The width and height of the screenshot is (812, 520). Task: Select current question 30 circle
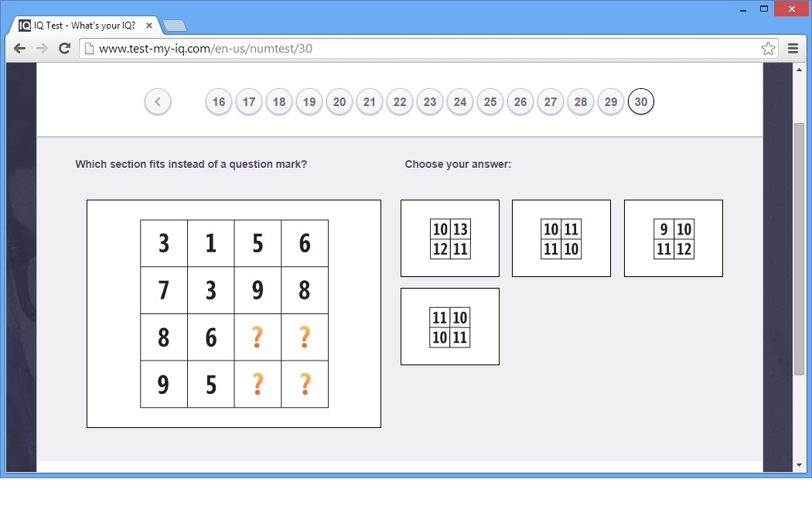coord(641,101)
